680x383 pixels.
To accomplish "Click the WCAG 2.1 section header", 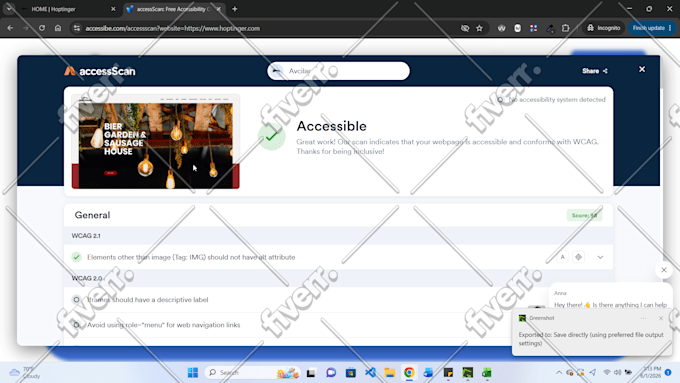I will pos(86,236).
